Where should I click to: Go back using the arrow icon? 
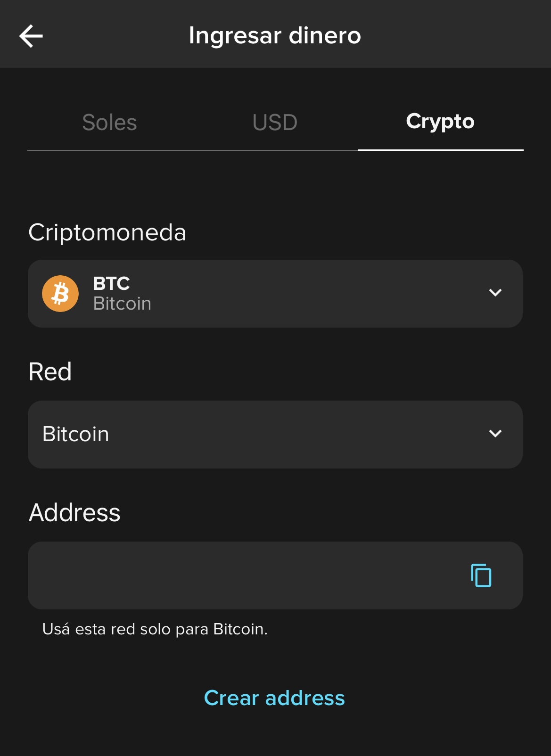pyautogui.click(x=31, y=36)
